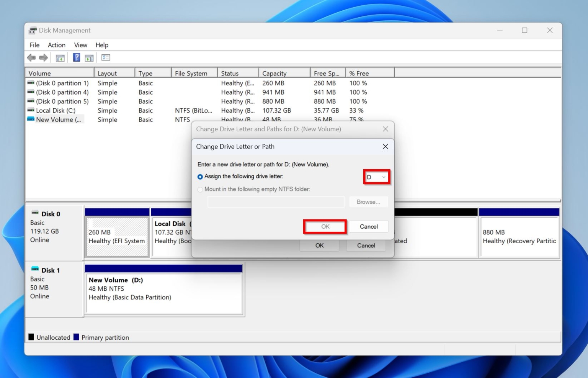The height and width of the screenshot is (378, 588).
Task: Click the Properties toolbar icon
Action: pyautogui.click(x=106, y=57)
